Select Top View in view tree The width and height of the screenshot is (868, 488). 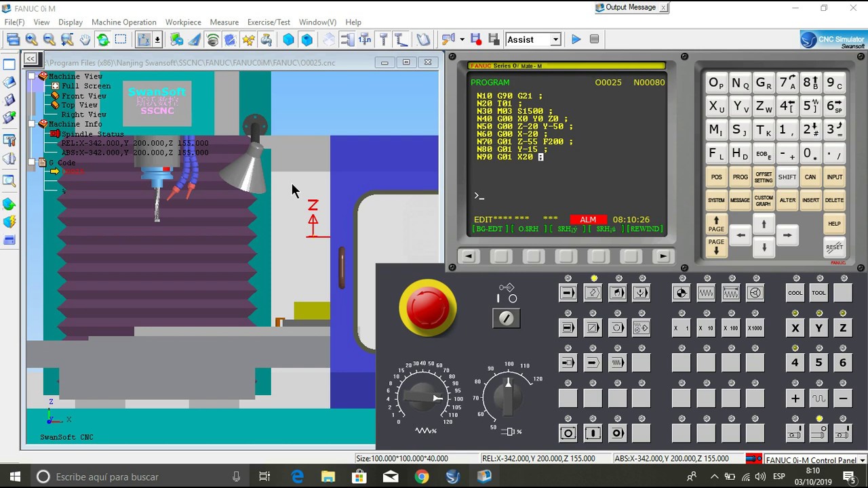coord(79,105)
